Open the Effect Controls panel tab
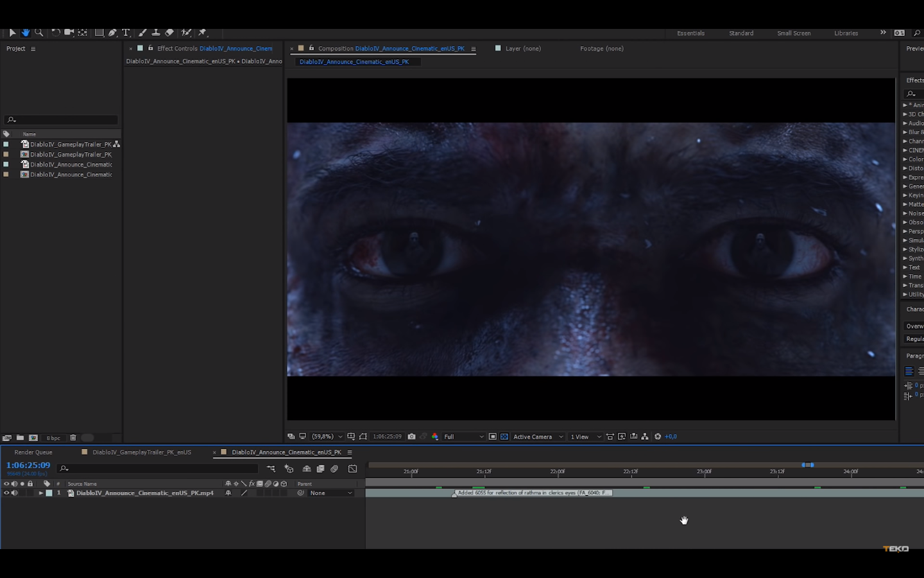The width and height of the screenshot is (924, 578). (x=214, y=49)
